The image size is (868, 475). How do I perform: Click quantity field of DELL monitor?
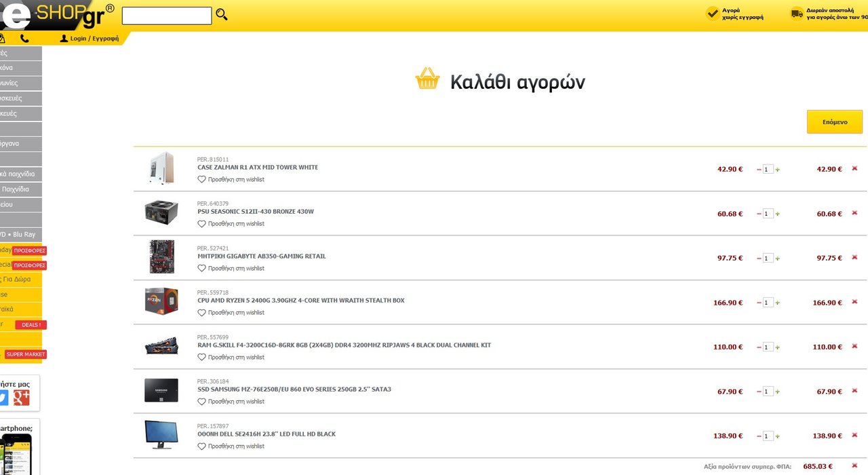coord(768,436)
